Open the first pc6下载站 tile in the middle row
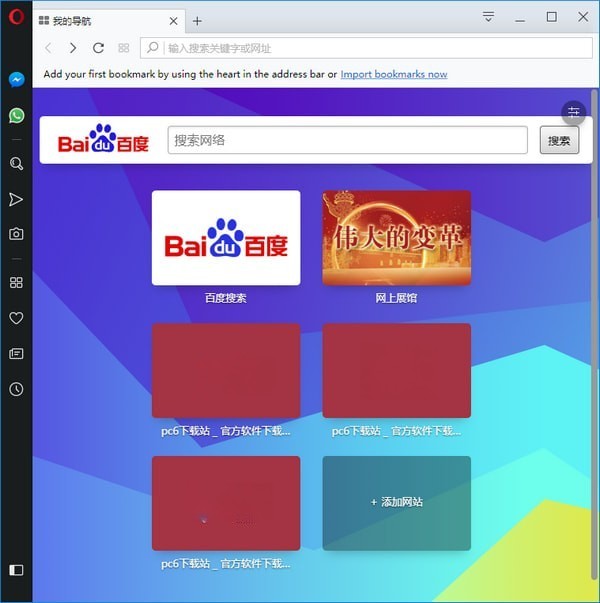The height and width of the screenshot is (603, 600). [226, 370]
